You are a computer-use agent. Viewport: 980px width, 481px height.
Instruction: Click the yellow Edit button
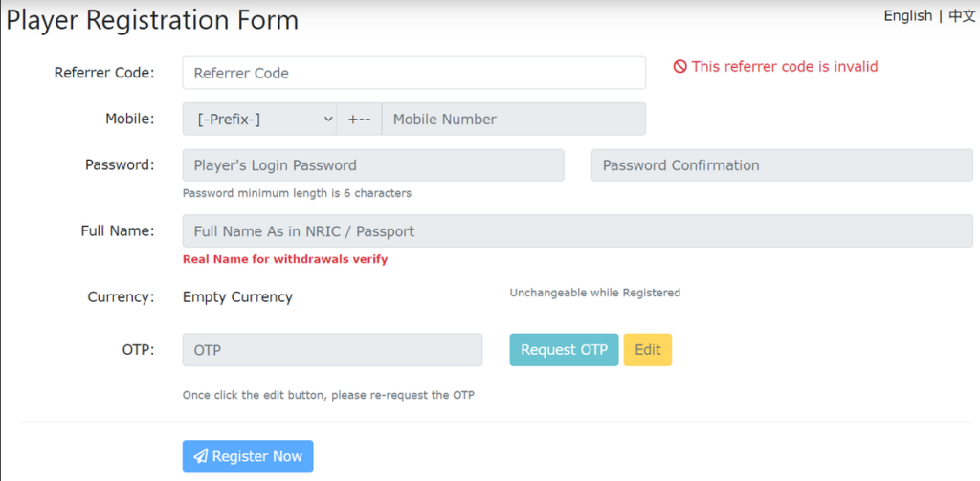click(648, 350)
